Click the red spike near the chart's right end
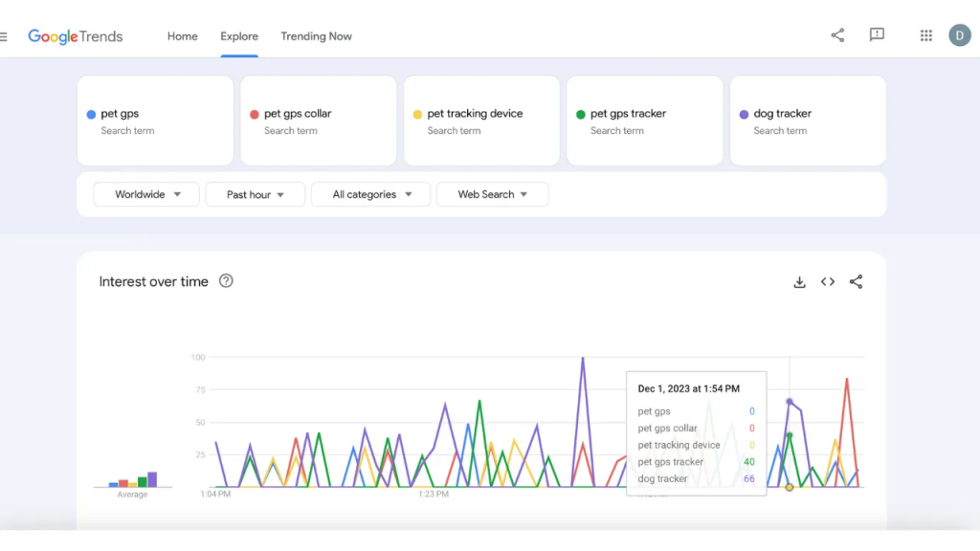Viewport: 980px width, 551px height. (x=847, y=379)
